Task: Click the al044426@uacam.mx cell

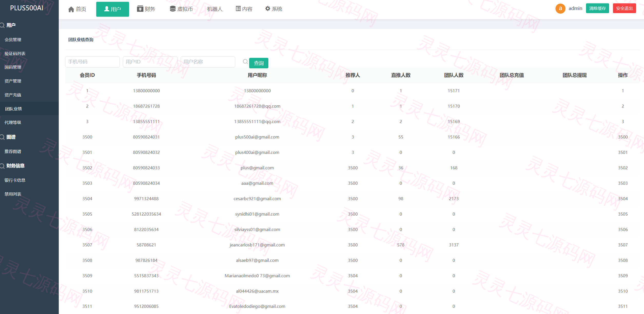Action: [x=257, y=291]
